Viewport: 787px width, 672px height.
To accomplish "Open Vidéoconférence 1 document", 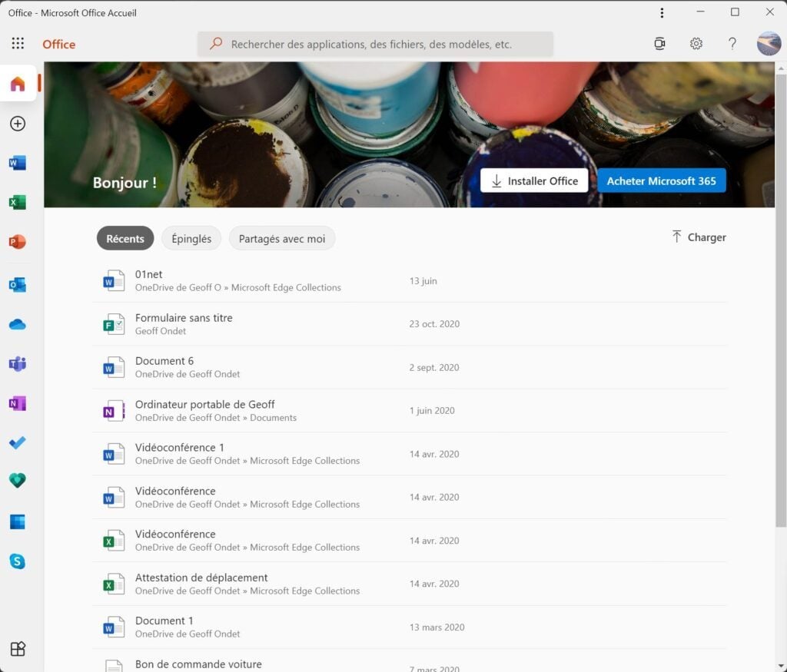I will 410,454.
